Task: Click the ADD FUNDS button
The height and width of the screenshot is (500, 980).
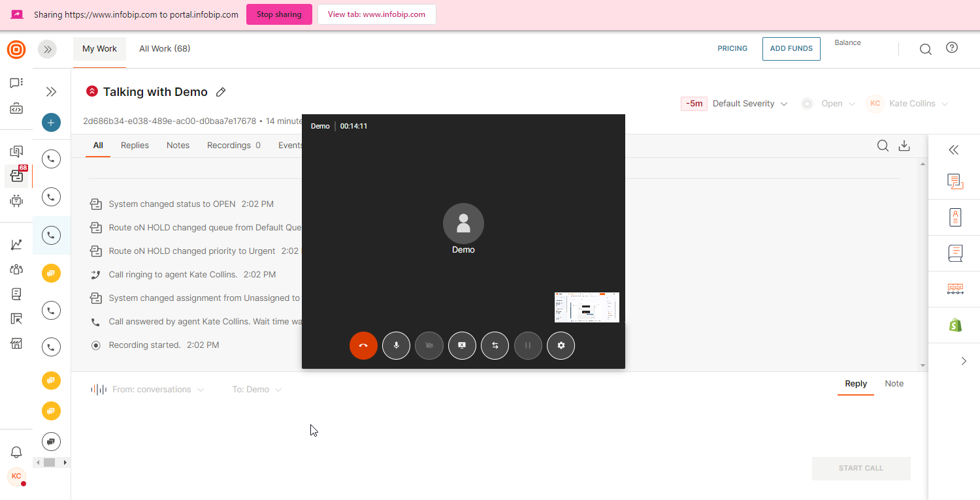Action: pos(791,49)
